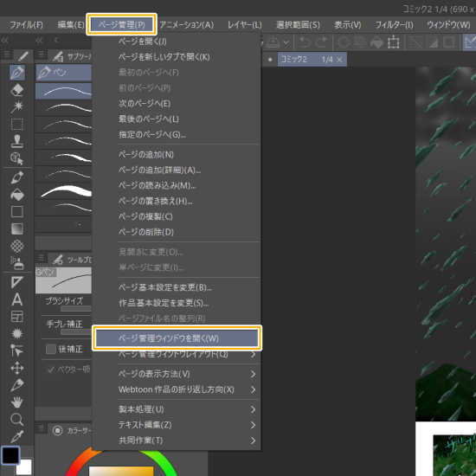Toggle the ベクター吸着 checkbox
The height and width of the screenshot is (476, 476).
coord(51,370)
